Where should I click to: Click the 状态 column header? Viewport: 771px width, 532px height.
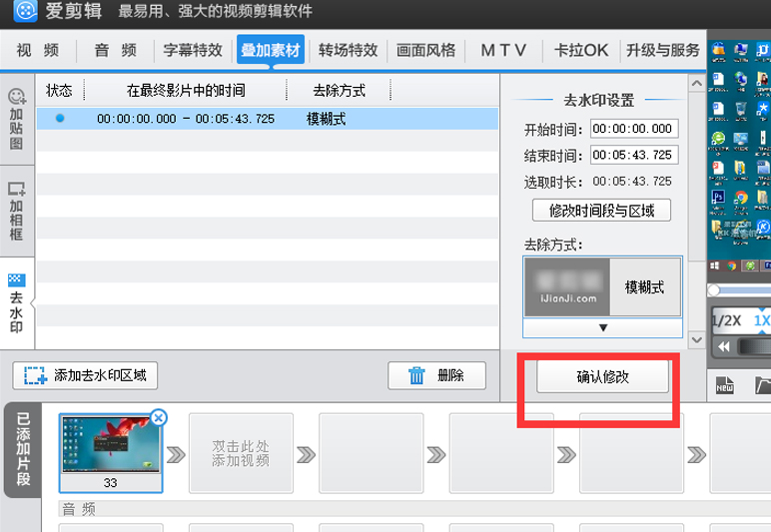pyautogui.click(x=59, y=91)
